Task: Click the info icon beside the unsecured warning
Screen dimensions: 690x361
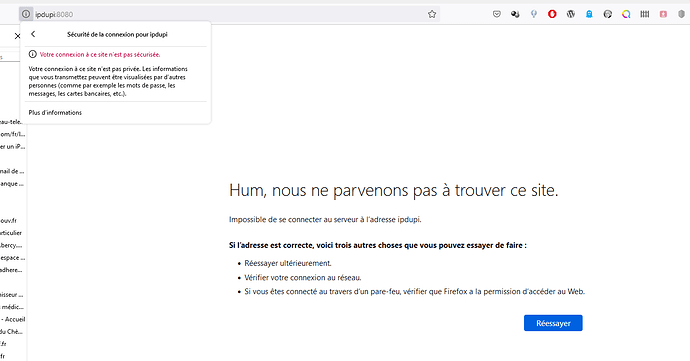Action: 33,54
